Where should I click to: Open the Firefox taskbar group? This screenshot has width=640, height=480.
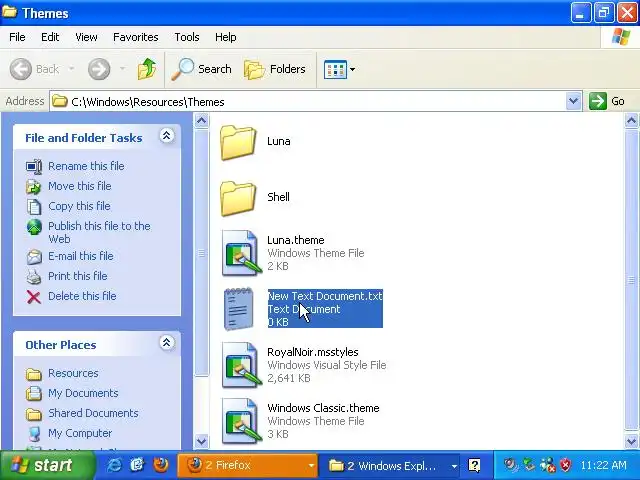pos(247,465)
